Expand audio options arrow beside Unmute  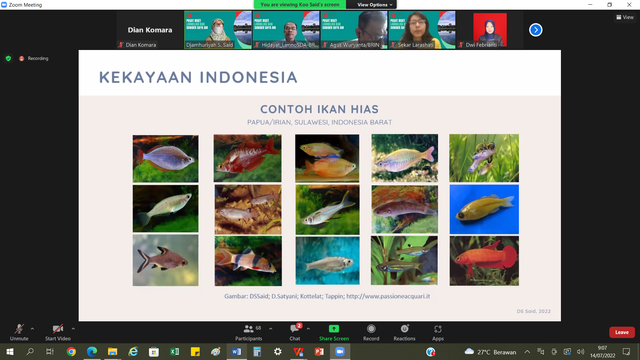32,329
